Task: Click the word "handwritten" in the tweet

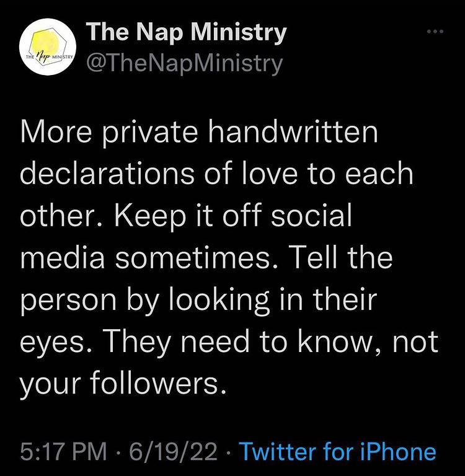Action: click(293, 133)
